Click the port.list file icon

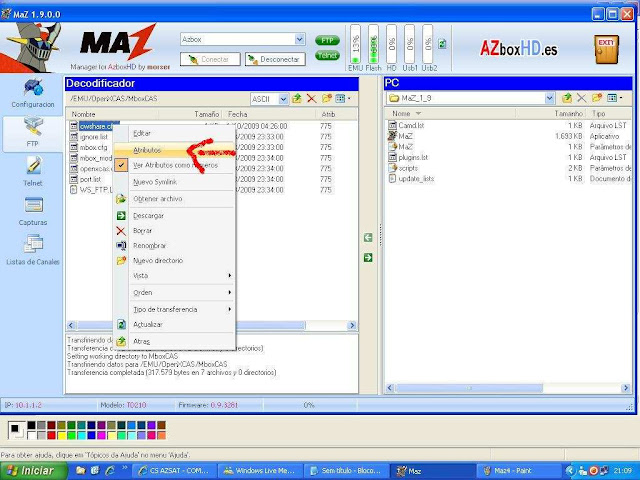73,179
